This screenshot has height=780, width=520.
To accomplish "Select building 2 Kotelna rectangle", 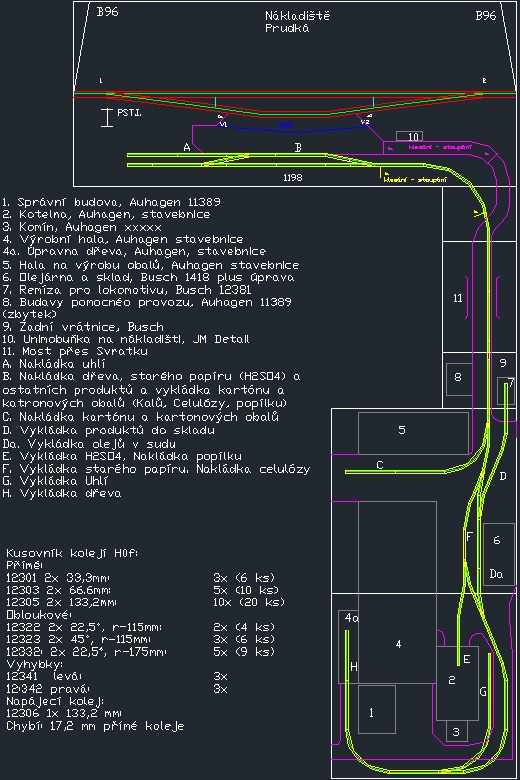I will (x=457, y=683).
